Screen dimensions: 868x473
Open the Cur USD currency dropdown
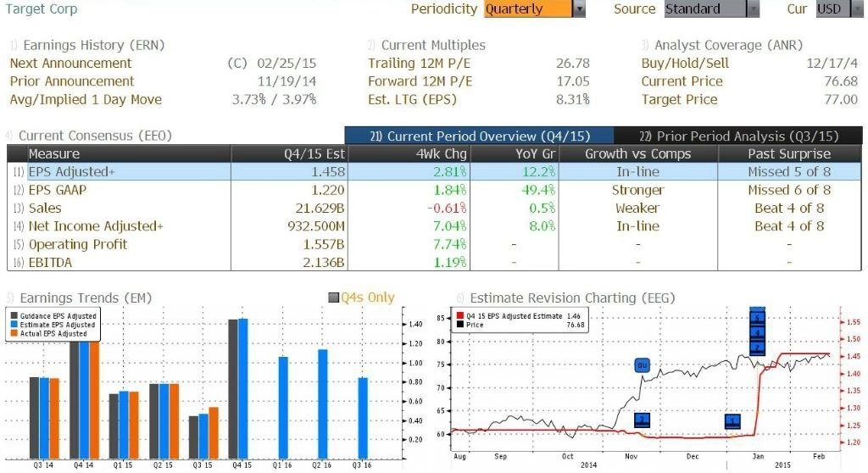pyautogui.click(x=839, y=8)
